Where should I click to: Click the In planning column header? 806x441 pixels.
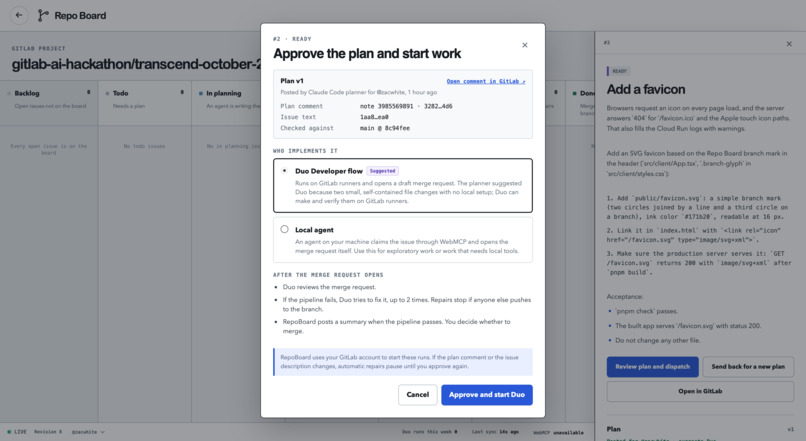pyautogui.click(x=224, y=93)
